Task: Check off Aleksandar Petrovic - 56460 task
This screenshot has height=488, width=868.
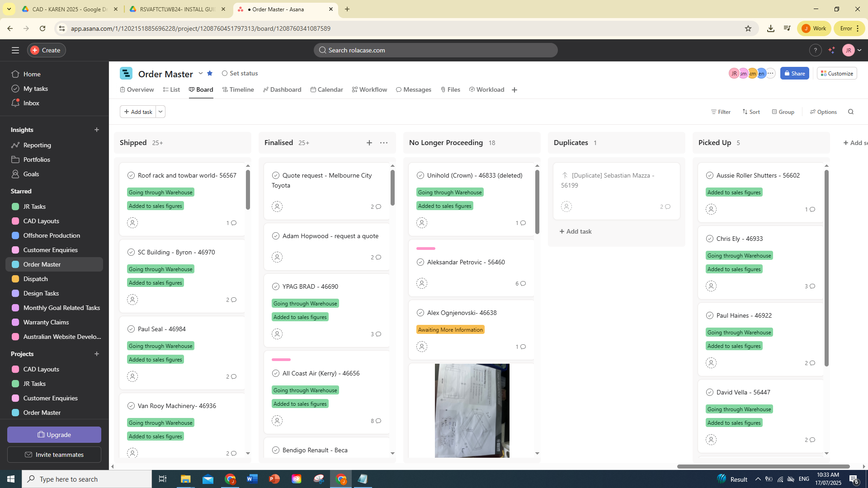Action: pos(420,262)
